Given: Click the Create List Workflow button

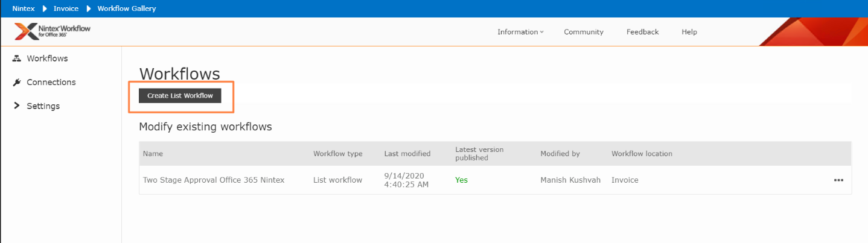Looking at the screenshot, I should point(180,95).
